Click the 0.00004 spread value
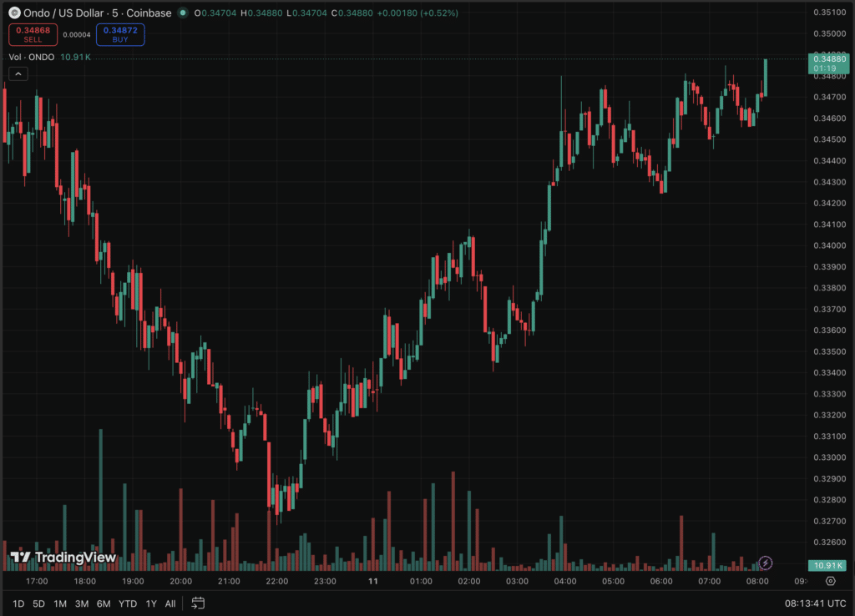 pyautogui.click(x=76, y=35)
